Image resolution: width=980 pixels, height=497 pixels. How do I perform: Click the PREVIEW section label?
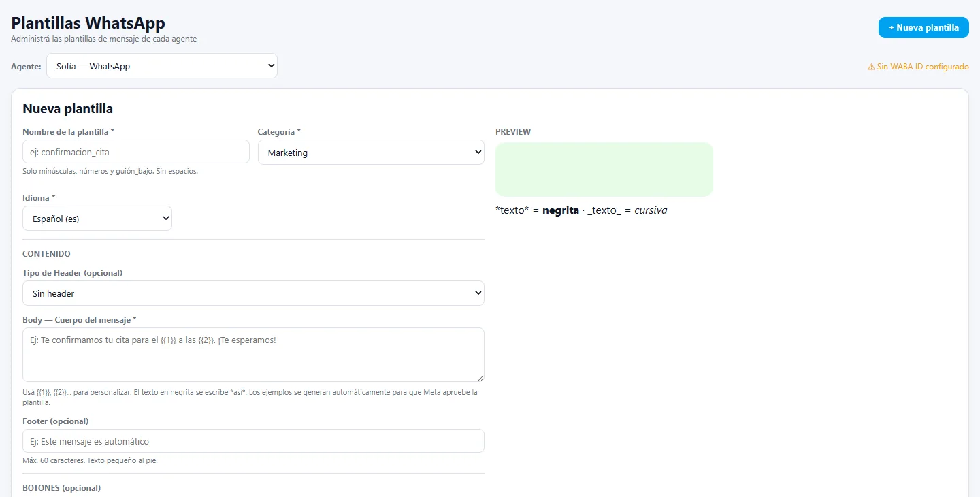tap(513, 131)
